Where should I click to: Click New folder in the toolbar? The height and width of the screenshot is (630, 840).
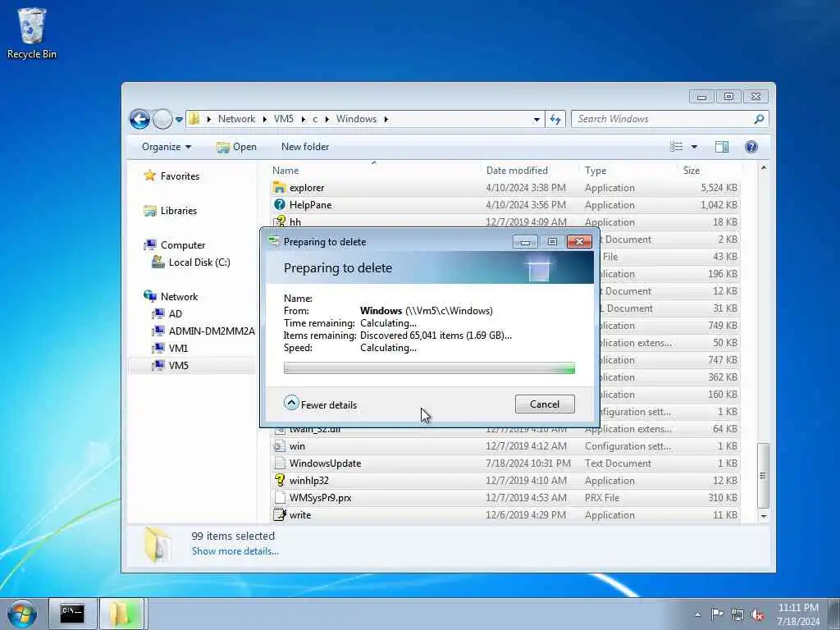click(x=305, y=147)
